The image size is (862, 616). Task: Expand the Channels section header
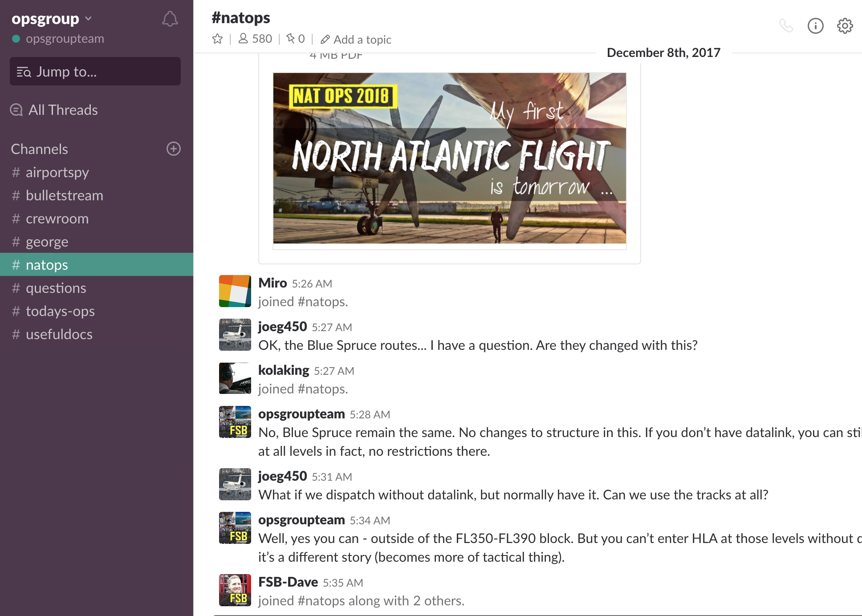point(39,149)
